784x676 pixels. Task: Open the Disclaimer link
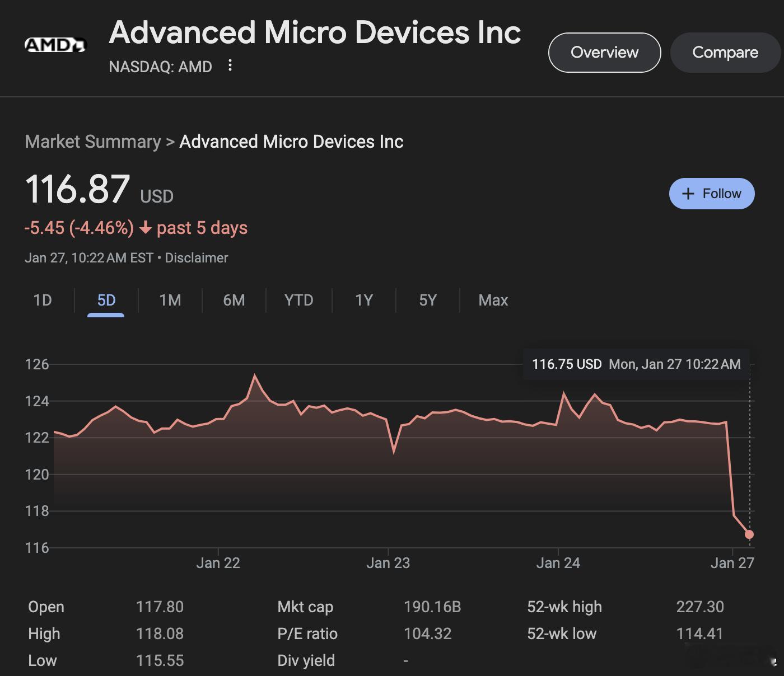click(x=196, y=258)
